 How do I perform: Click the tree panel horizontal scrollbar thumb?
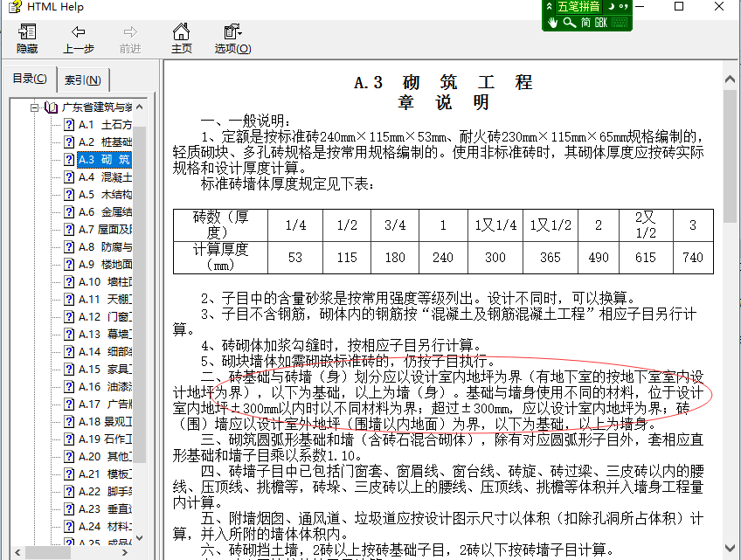(48, 552)
